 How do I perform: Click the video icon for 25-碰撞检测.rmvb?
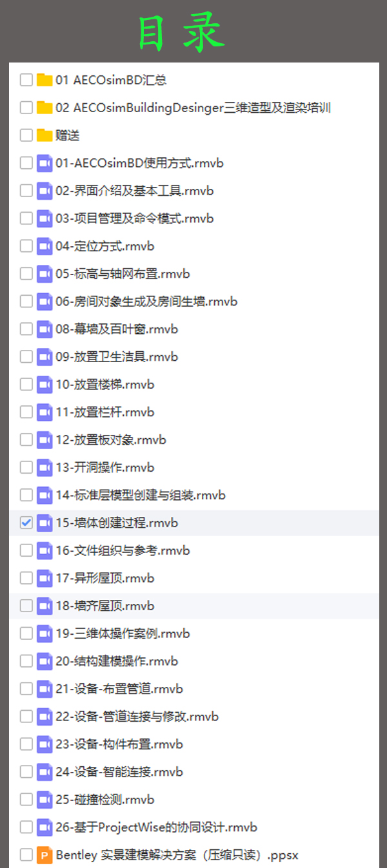point(45,800)
